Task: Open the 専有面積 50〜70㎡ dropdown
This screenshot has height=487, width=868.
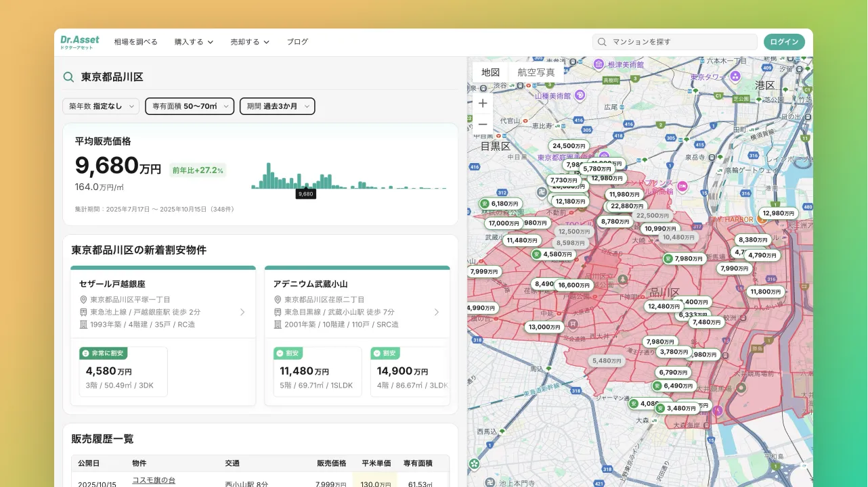Action: (x=190, y=106)
